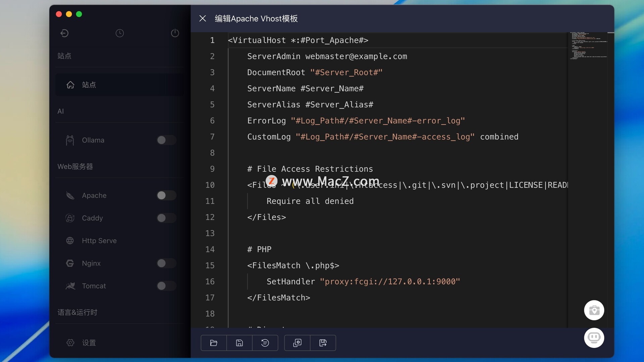Click the 语言&运行时 section header
Viewport: 644px width, 362px height.
tap(77, 312)
